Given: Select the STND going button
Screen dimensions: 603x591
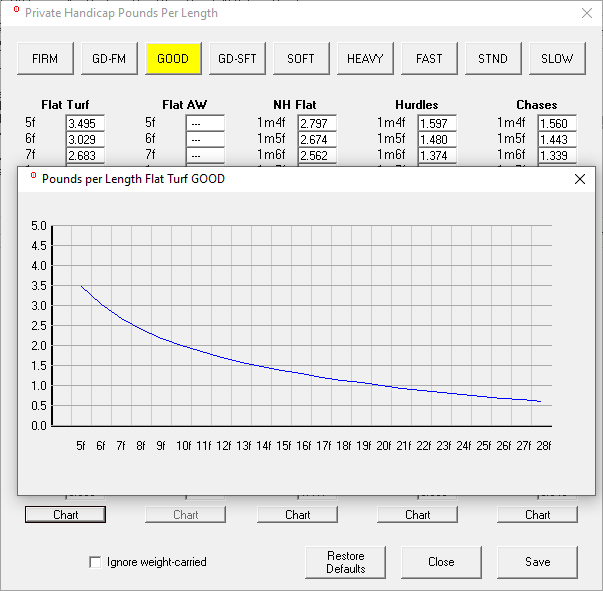Looking at the screenshot, I should [x=493, y=58].
